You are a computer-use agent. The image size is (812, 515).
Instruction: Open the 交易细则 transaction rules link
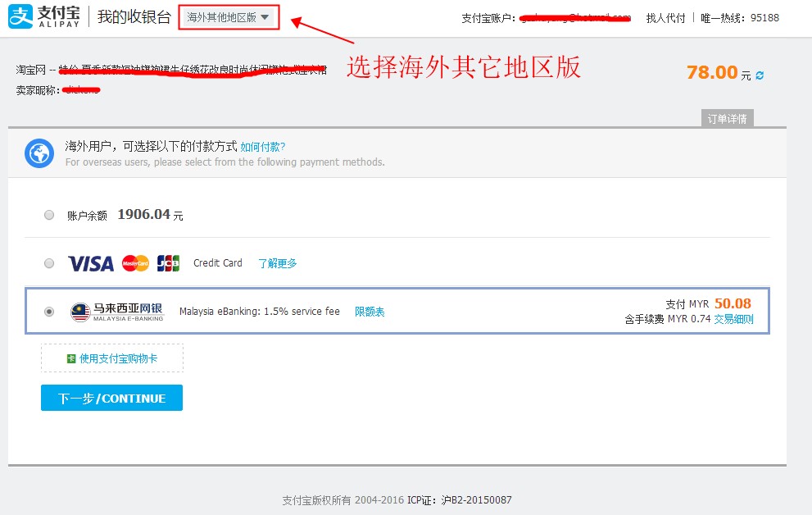click(x=734, y=319)
